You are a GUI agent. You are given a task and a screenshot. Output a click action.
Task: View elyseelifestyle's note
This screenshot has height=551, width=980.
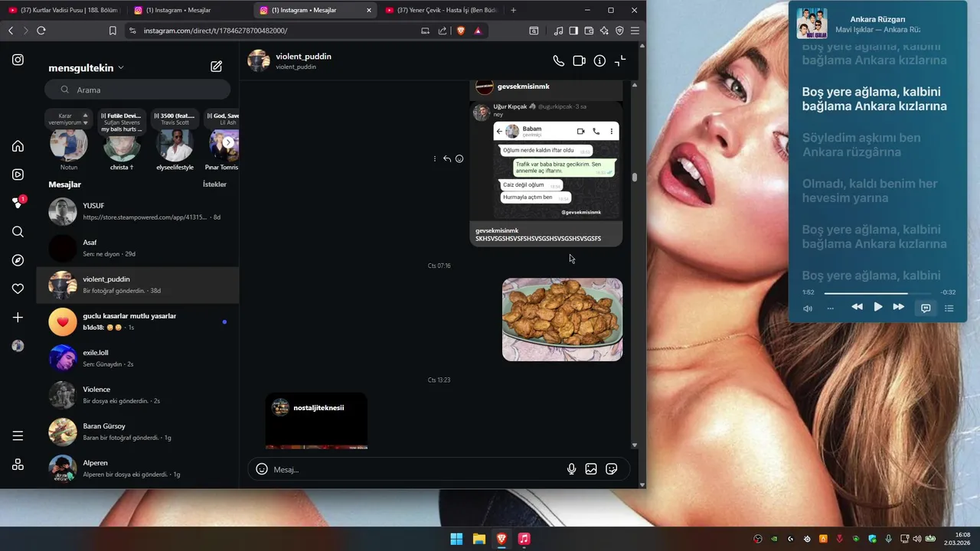point(175,140)
